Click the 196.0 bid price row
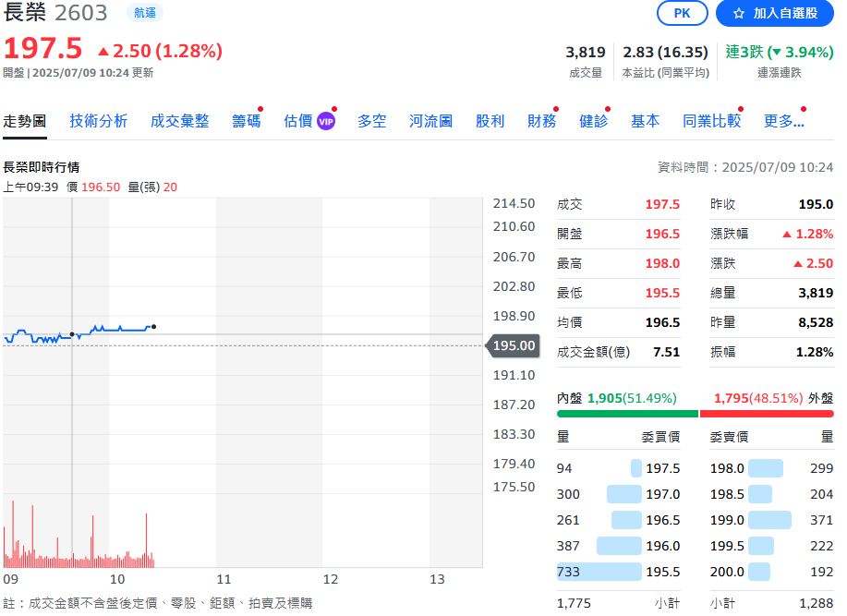Screen dimensions: 847x616 619,546
